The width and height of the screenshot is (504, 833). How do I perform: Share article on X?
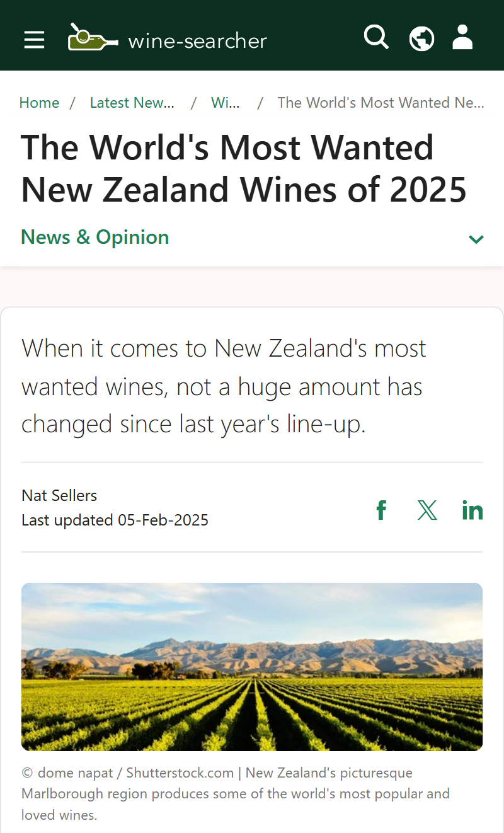click(427, 510)
